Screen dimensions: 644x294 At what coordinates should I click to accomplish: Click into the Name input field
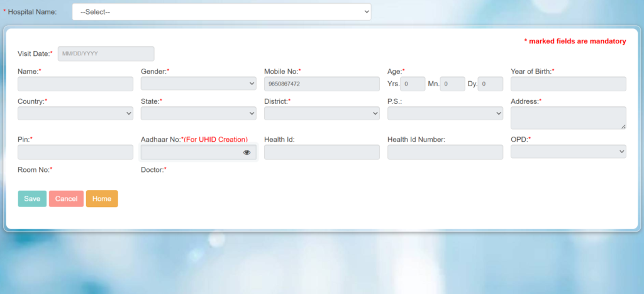pos(75,84)
